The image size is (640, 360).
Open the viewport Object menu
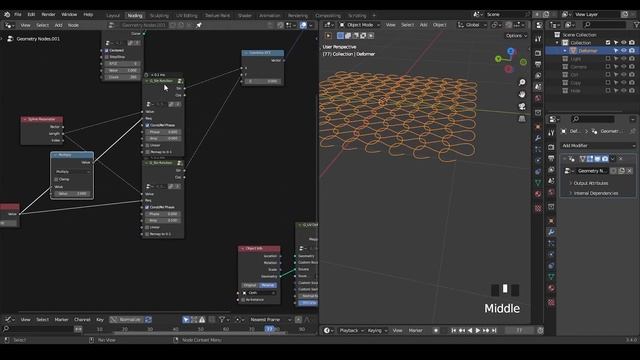point(440,25)
